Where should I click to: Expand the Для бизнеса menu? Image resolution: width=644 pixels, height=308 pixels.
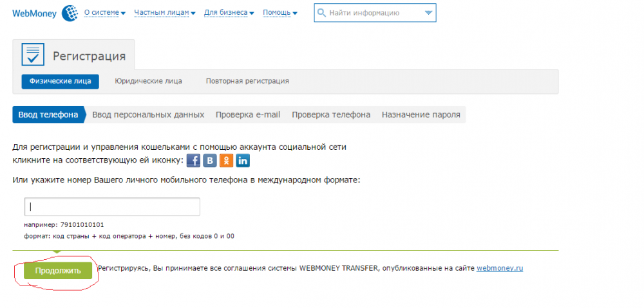229,13
